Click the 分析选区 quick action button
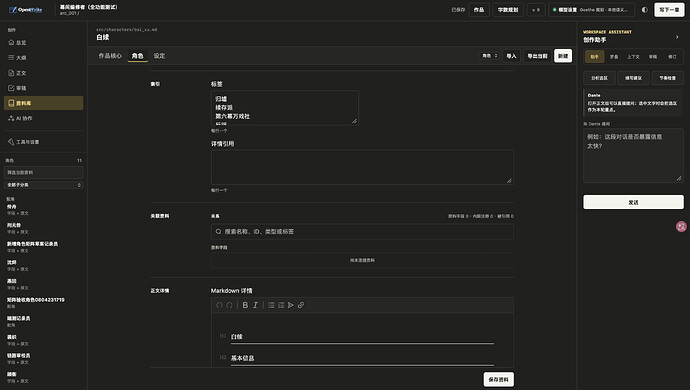690x390 pixels. click(x=599, y=78)
